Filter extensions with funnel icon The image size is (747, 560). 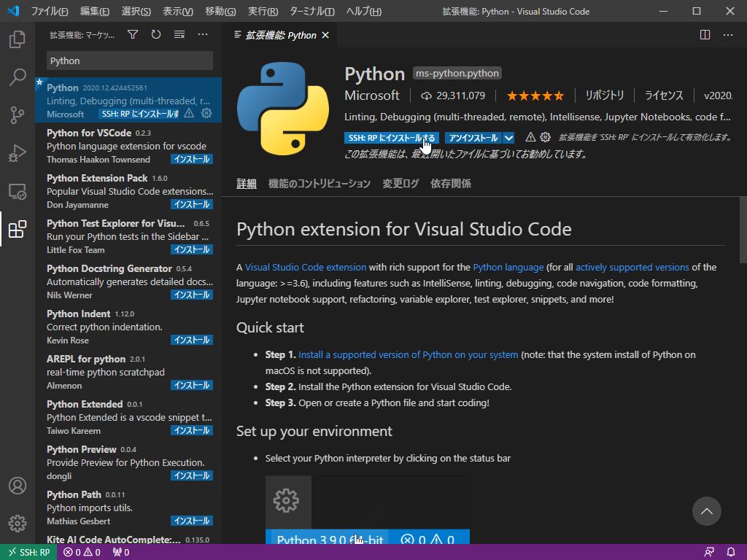pyautogui.click(x=133, y=34)
